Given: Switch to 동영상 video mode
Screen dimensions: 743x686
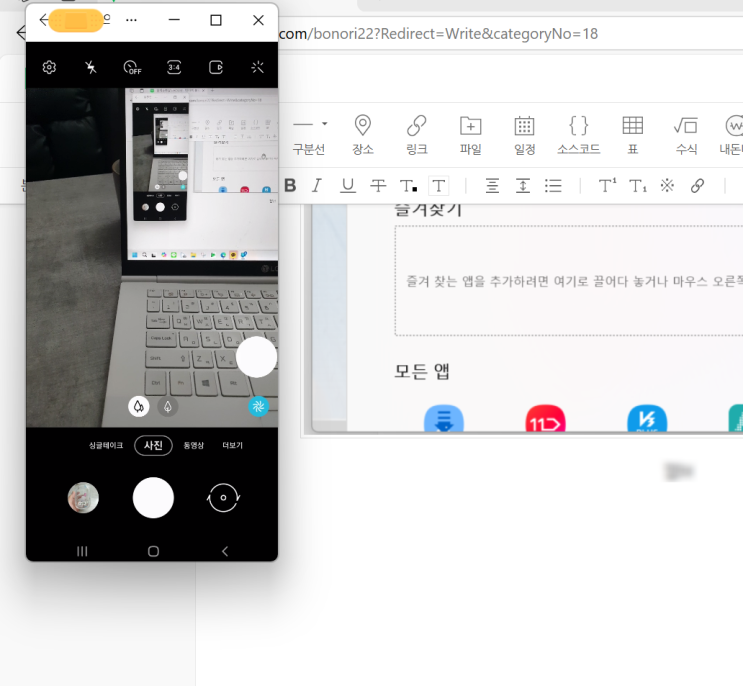Looking at the screenshot, I should [193, 445].
